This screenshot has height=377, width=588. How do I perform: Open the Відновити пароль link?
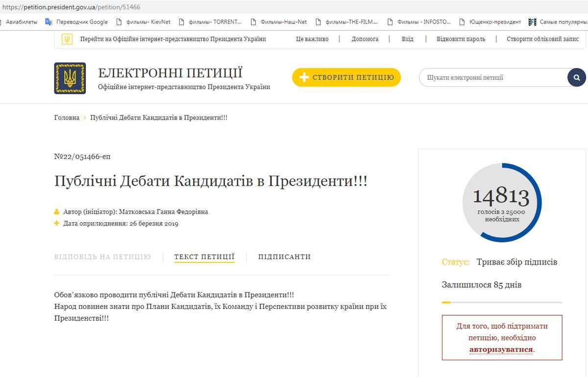[x=461, y=39]
